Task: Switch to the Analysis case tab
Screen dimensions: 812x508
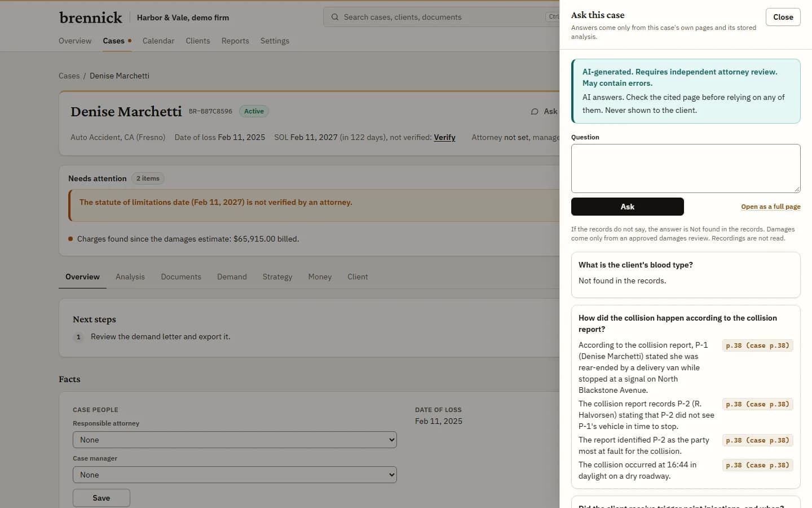Action: tap(130, 277)
